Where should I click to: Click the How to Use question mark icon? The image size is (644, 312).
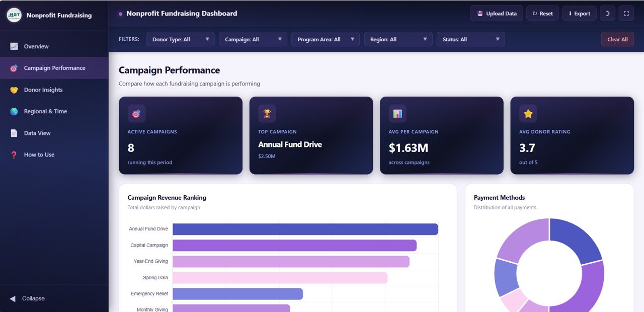point(14,154)
